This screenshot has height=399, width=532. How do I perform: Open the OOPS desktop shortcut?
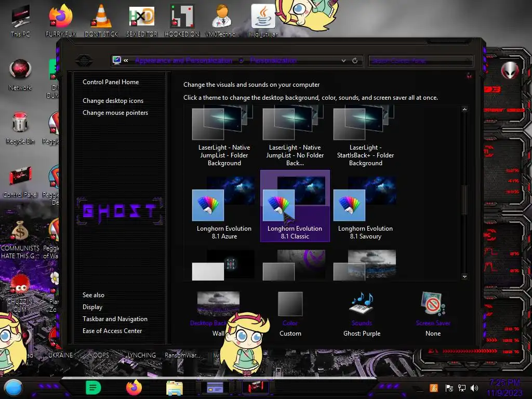click(101, 355)
